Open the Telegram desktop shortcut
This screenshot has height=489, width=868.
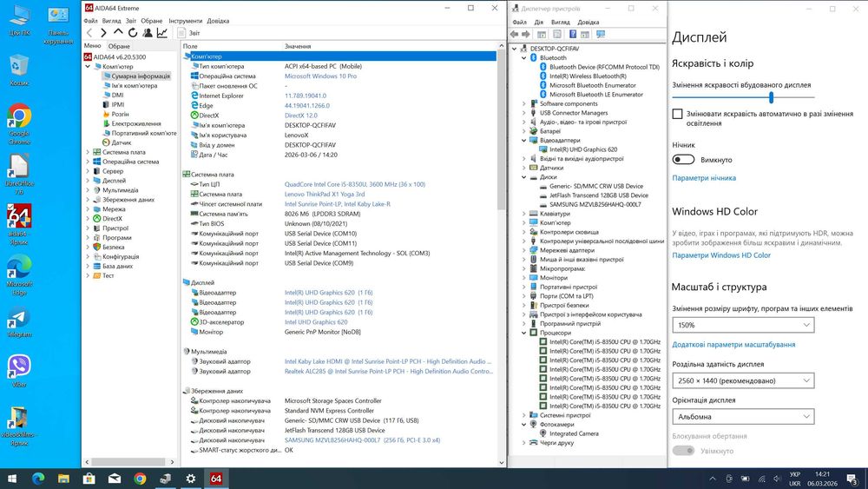click(19, 323)
